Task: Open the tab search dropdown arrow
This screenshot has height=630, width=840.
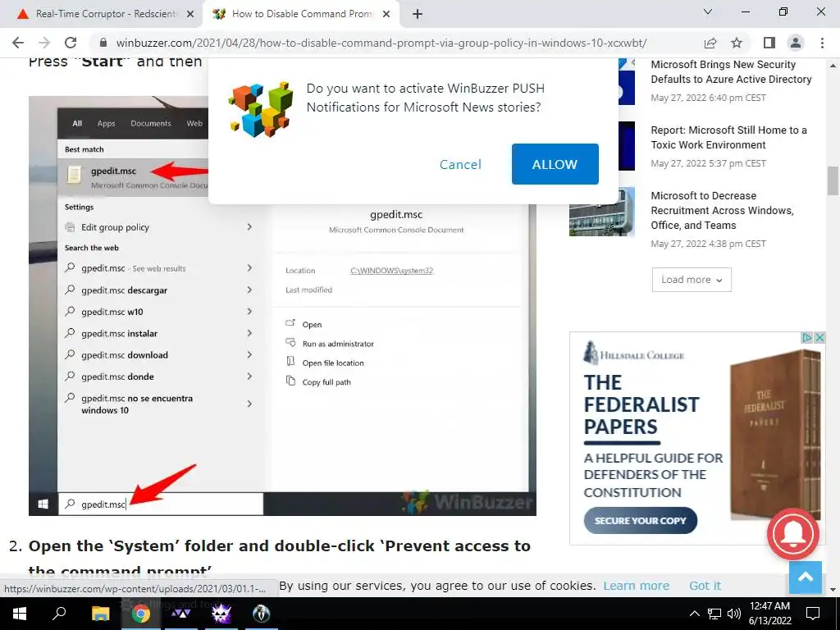Action: click(708, 11)
